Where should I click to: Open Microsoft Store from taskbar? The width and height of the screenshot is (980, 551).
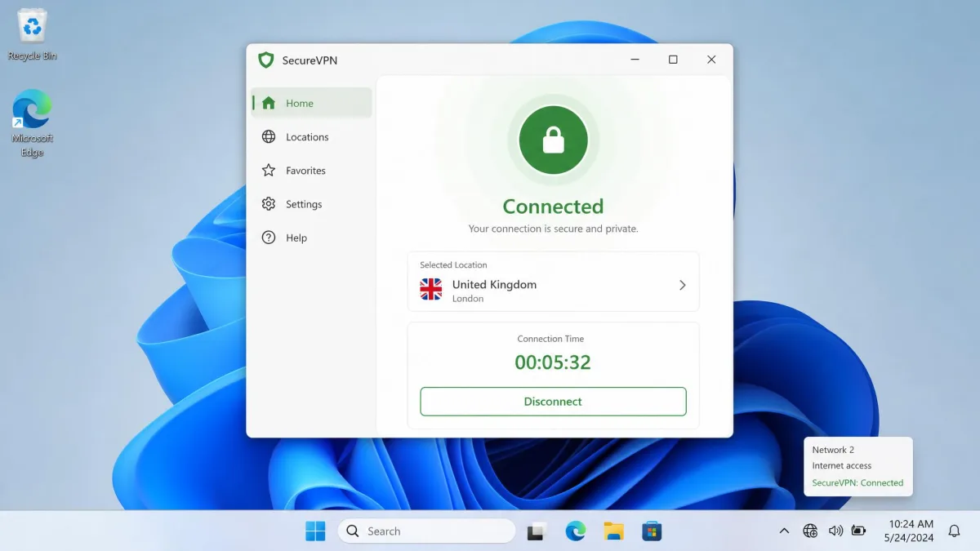[651, 531]
